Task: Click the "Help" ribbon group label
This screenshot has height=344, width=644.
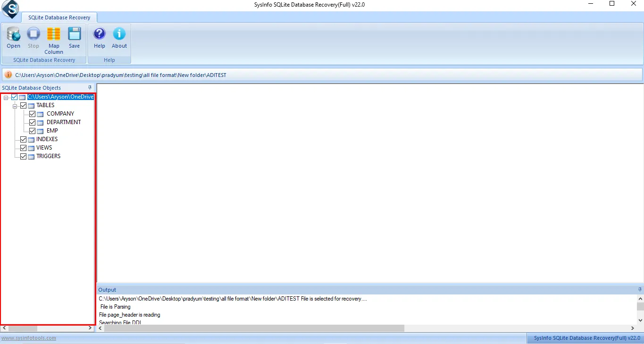Action: [109, 60]
